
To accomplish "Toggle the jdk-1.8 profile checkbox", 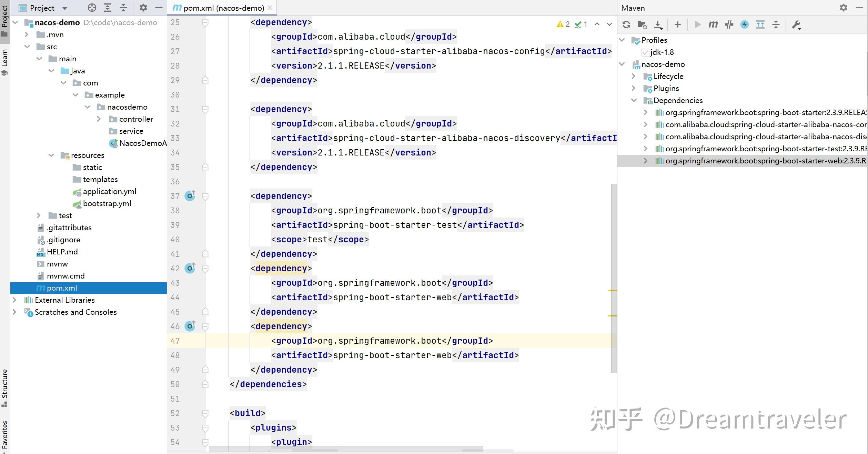I will pyautogui.click(x=645, y=52).
